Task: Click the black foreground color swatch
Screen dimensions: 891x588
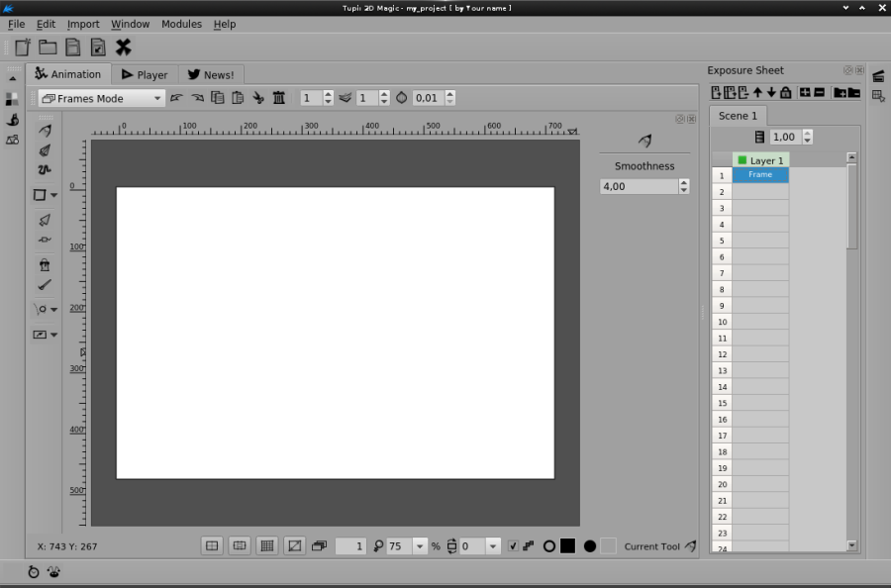Action: (566, 545)
